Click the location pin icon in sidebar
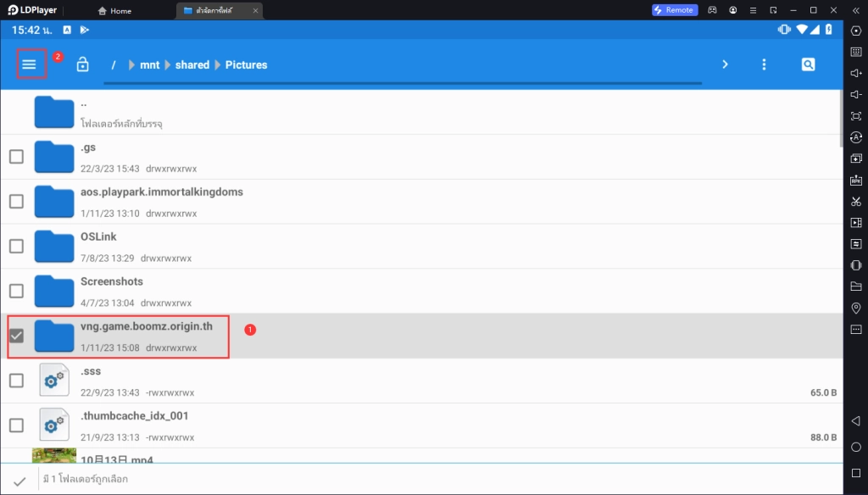The image size is (868, 495). pos(855,308)
